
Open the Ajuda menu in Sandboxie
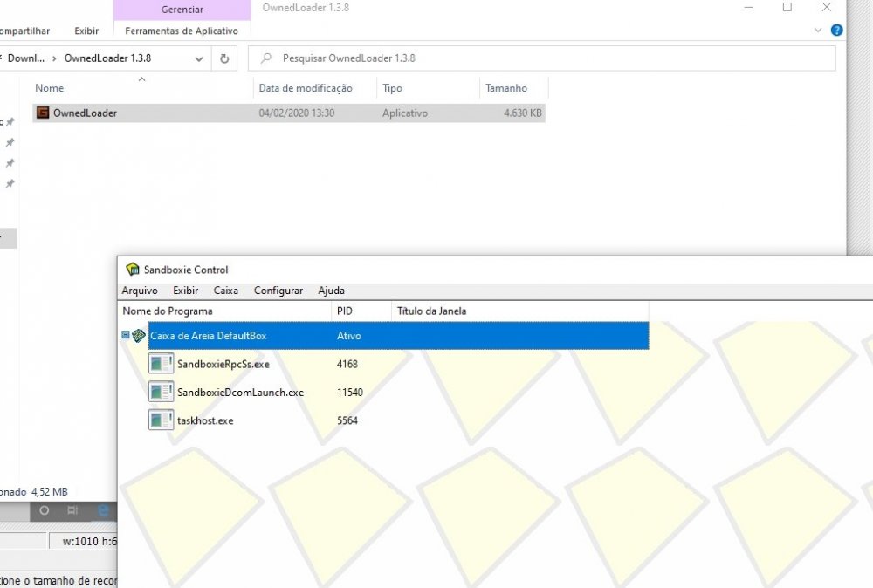331,291
